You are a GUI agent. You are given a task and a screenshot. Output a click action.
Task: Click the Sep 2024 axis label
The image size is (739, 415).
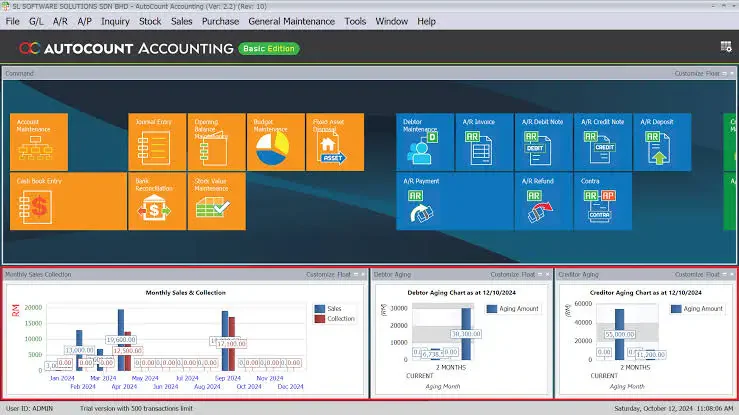tap(228, 378)
